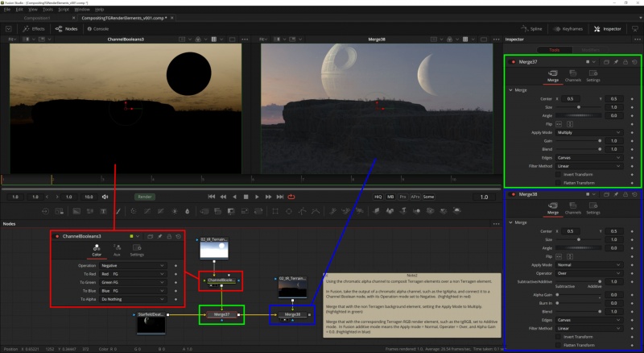Toggle the MB motion blur button
The image size is (644, 353).
coord(390,197)
